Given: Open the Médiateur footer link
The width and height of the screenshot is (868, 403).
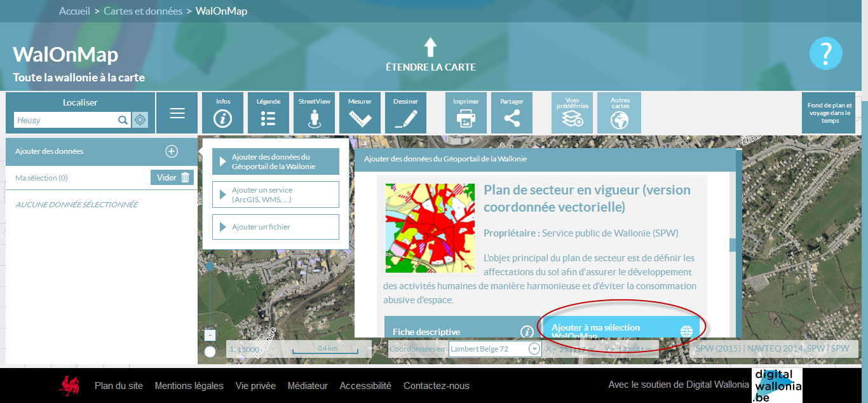Looking at the screenshot, I should [x=308, y=386].
